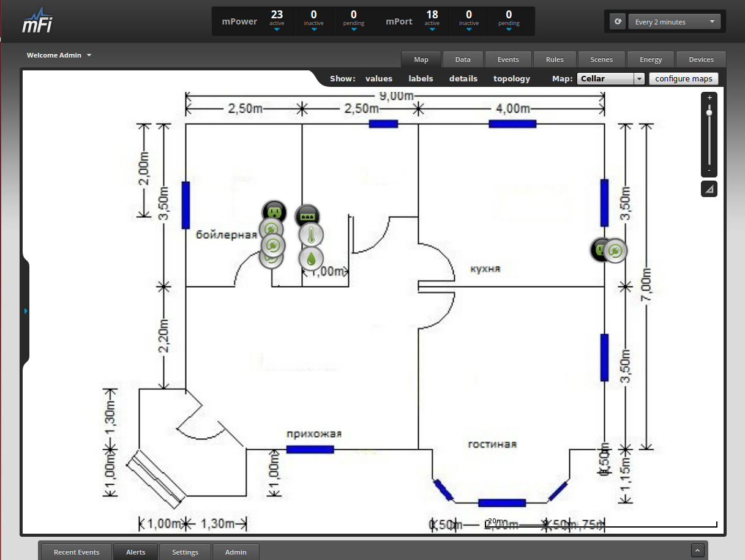Select the thermometer temperature sensor icon
The height and width of the screenshot is (560, 745).
[x=311, y=235]
